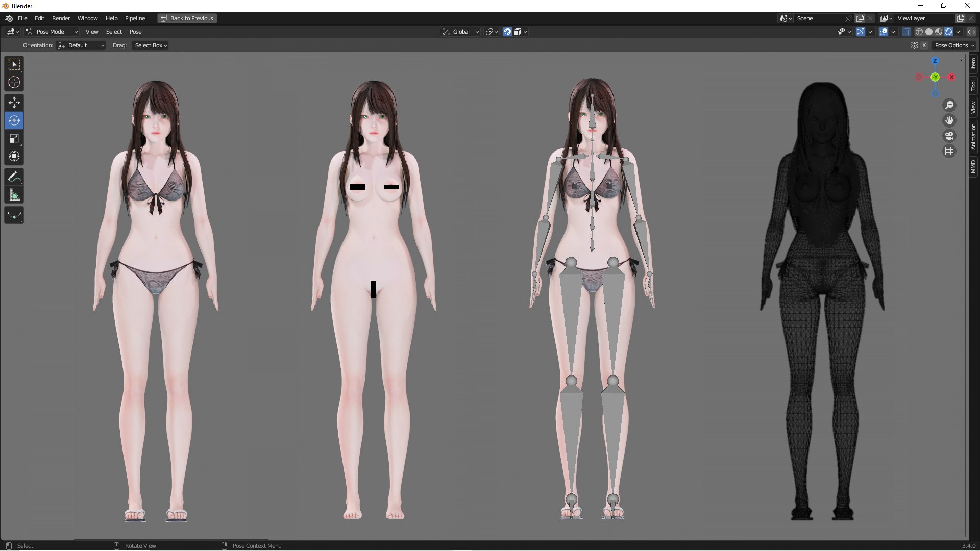Open the Pose Mode dropdown
This screenshot has height=551, width=980.
click(x=52, y=32)
